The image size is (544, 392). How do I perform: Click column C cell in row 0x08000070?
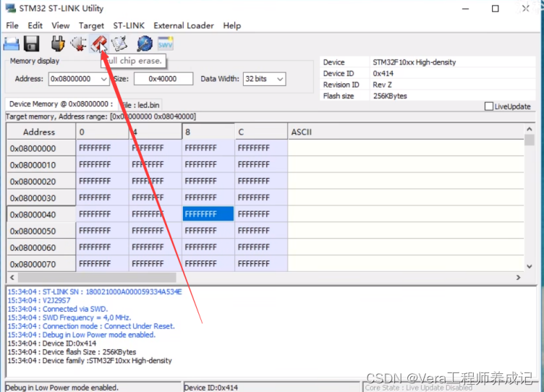pyautogui.click(x=261, y=264)
